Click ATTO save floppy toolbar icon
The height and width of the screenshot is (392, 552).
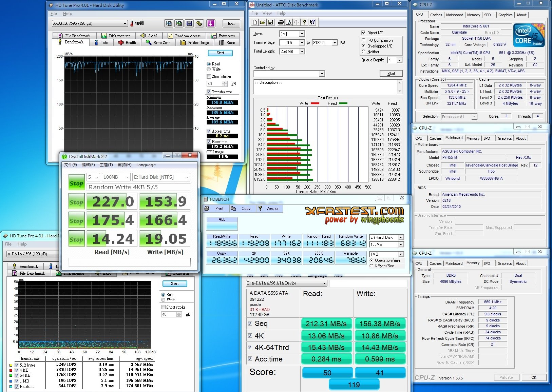click(270, 22)
